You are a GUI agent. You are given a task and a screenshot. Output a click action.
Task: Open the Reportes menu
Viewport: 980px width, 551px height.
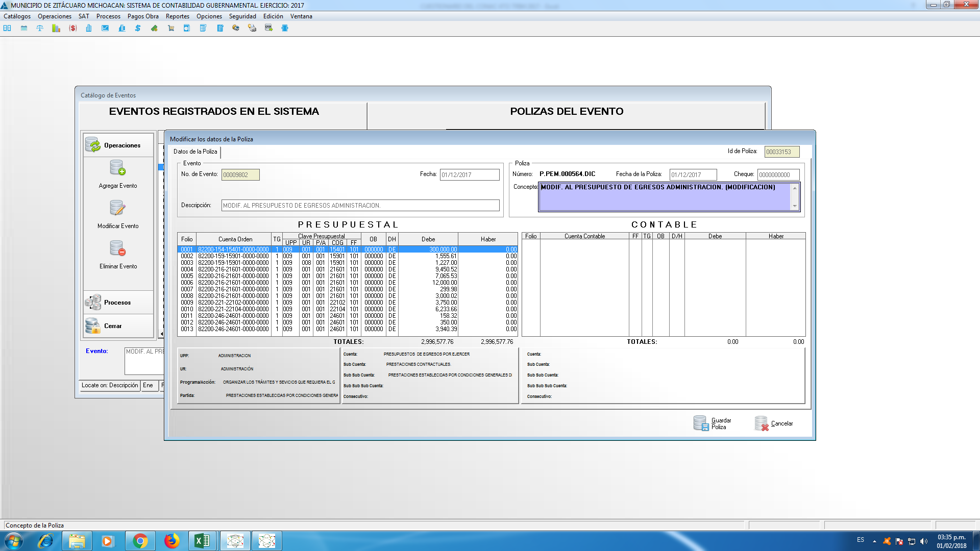(x=177, y=16)
